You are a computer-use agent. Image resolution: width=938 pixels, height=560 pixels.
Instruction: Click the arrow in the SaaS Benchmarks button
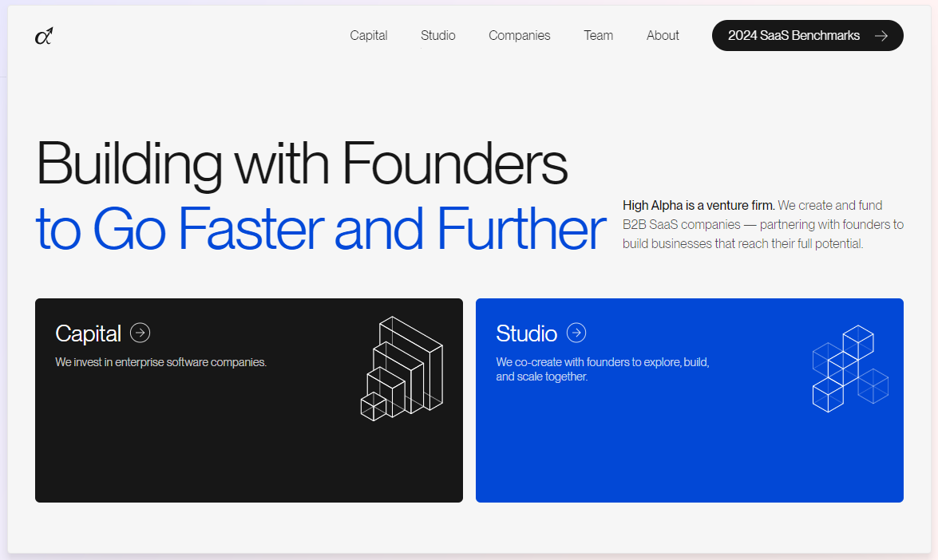(881, 36)
